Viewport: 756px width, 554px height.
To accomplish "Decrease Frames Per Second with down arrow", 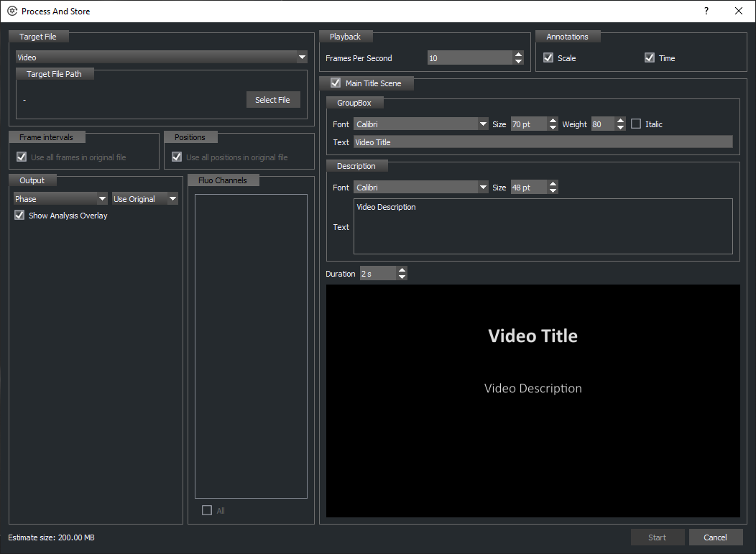I will coord(518,62).
